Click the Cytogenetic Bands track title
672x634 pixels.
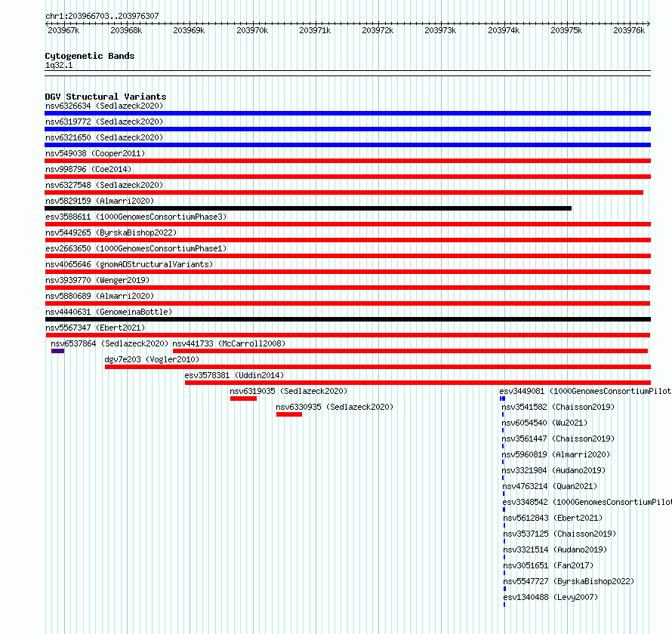pos(90,56)
